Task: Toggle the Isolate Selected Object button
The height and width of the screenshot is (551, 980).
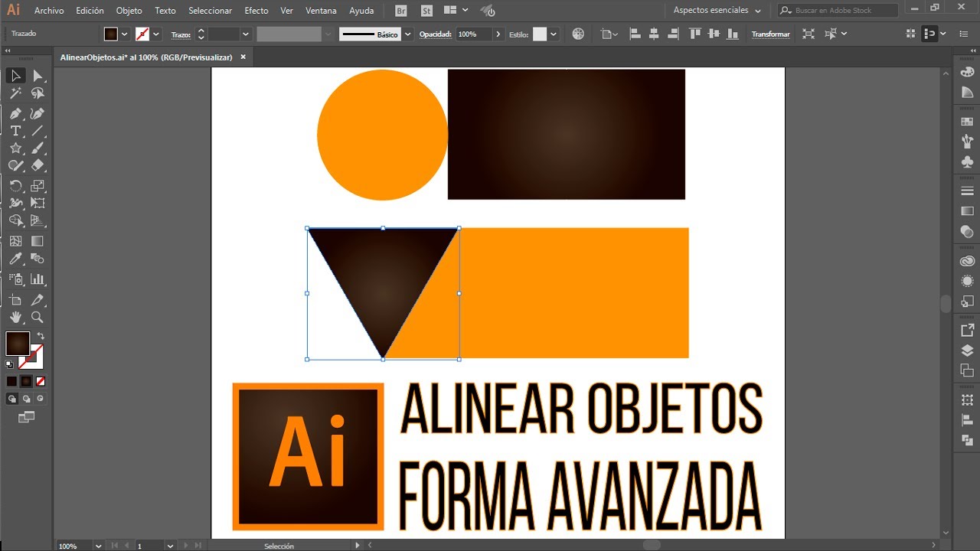Action: point(807,34)
